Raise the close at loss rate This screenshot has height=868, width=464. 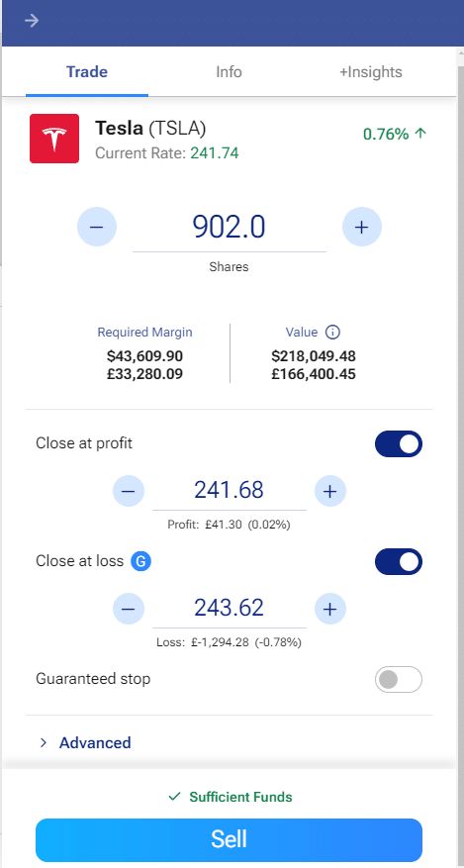tap(330, 609)
